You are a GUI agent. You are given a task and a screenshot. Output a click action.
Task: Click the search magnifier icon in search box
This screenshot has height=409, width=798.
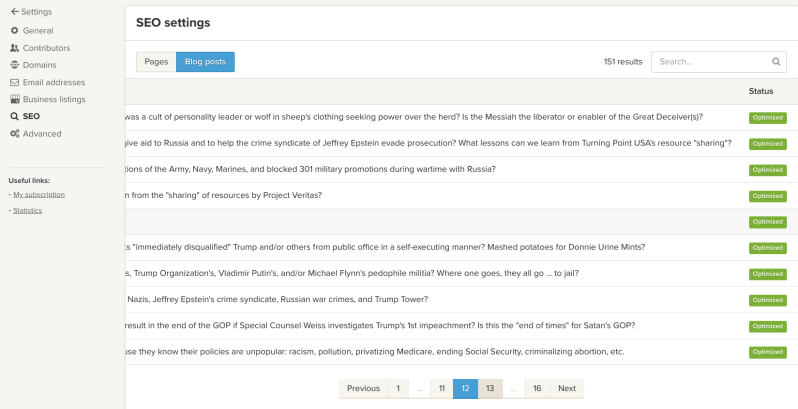click(x=776, y=61)
